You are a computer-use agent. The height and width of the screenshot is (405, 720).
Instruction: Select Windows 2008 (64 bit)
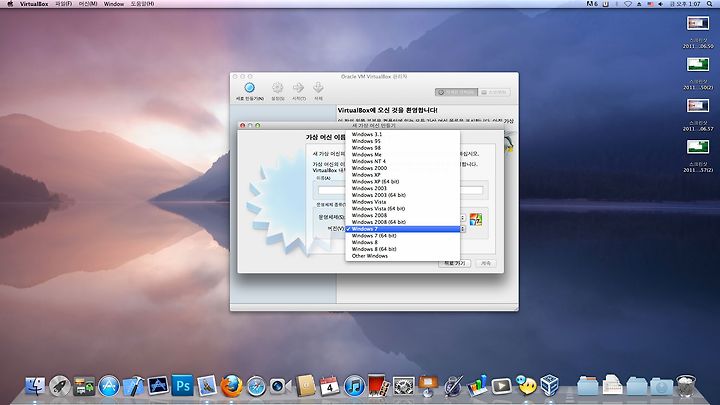coord(402,222)
